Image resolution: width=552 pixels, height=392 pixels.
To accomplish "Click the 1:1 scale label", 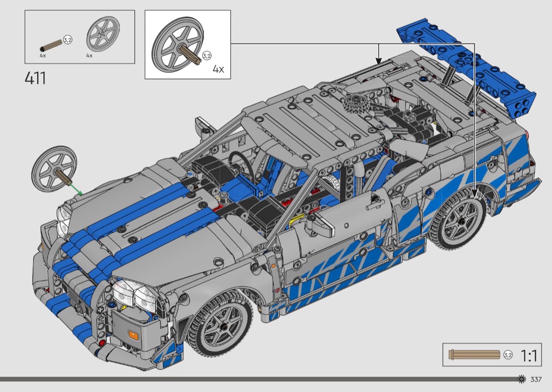I will pos(528,356).
